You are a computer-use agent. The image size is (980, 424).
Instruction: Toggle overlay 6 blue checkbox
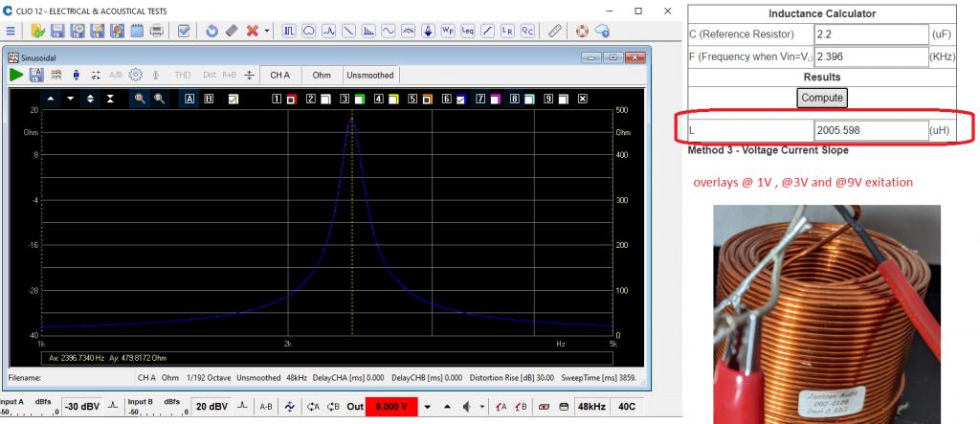[460, 100]
